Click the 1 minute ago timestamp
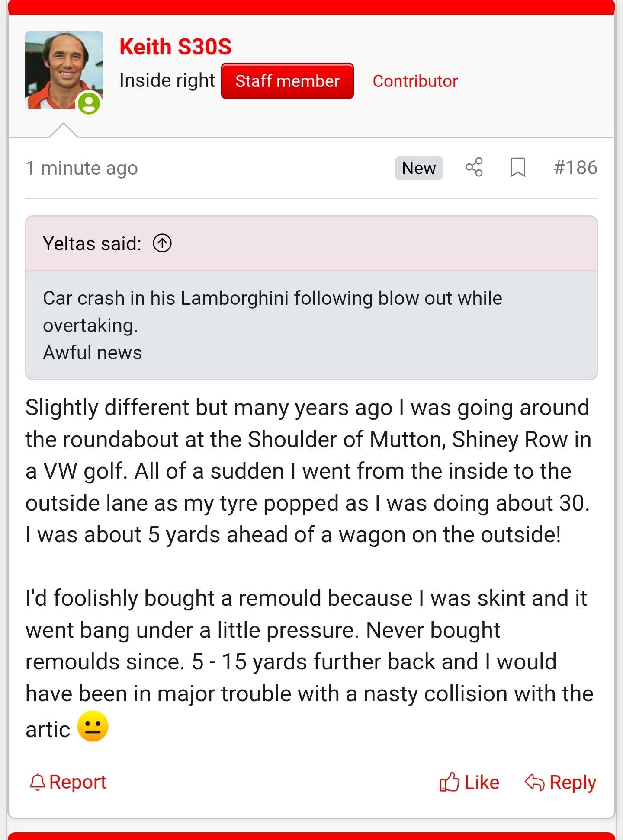 (82, 168)
